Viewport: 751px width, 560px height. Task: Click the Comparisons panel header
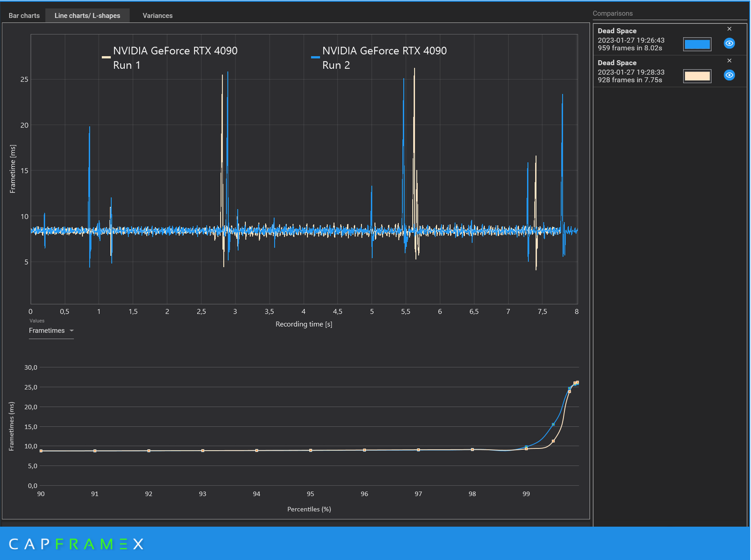point(613,13)
